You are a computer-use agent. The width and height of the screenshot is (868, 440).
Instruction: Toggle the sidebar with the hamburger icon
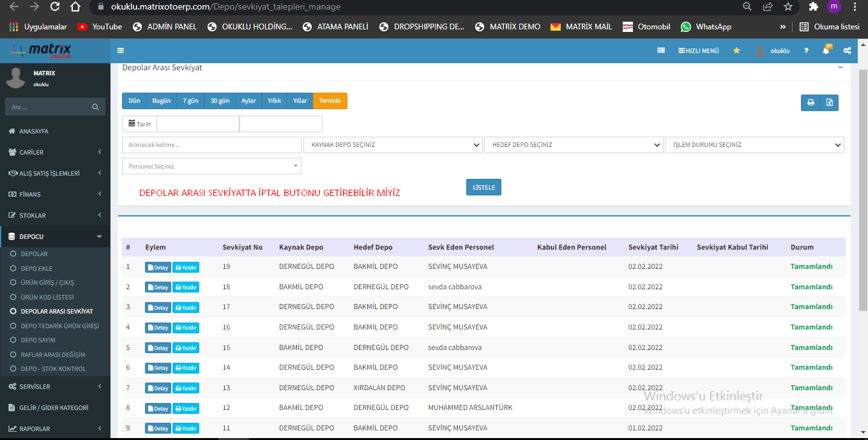pos(121,50)
